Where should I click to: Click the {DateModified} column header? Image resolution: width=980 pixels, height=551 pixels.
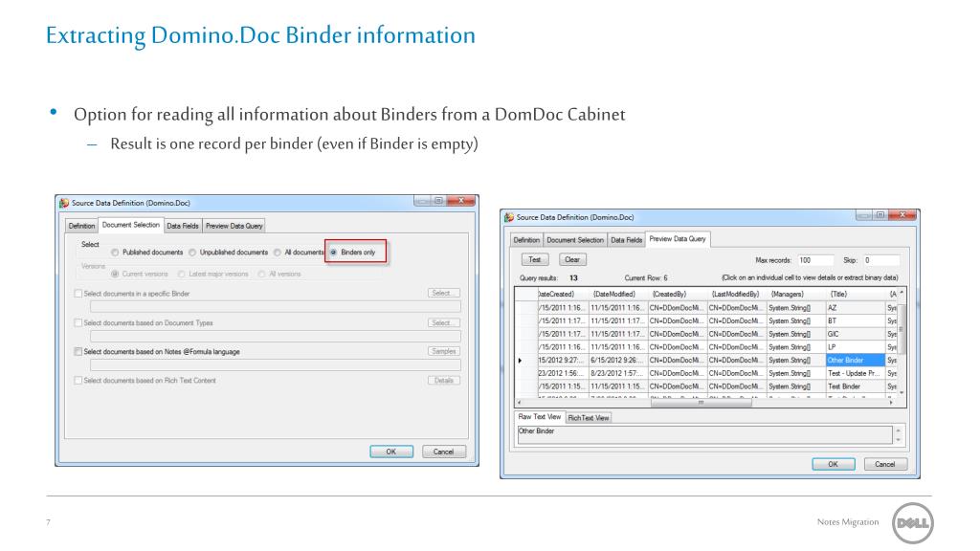(617, 295)
